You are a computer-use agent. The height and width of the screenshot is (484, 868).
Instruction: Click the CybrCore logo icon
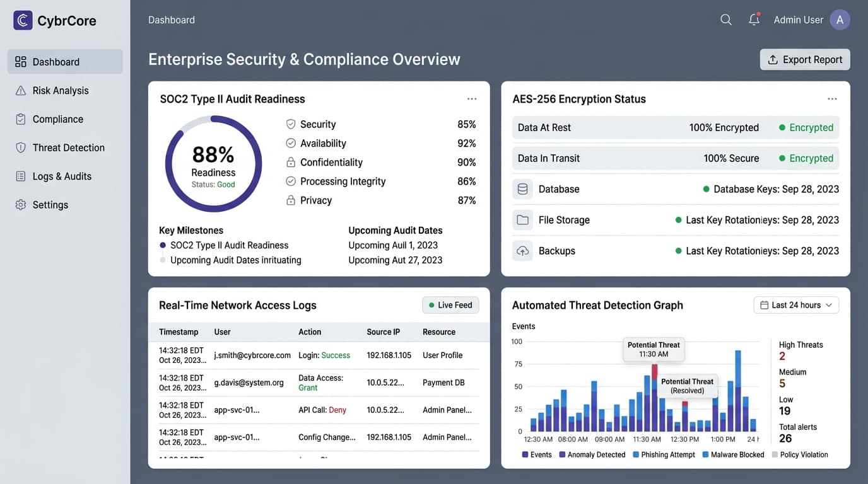(x=23, y=20)
